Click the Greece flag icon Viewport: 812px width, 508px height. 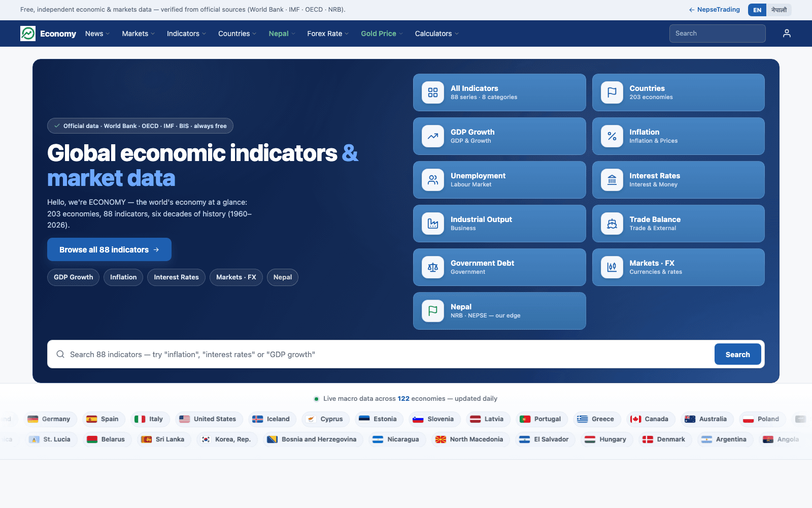583,419
